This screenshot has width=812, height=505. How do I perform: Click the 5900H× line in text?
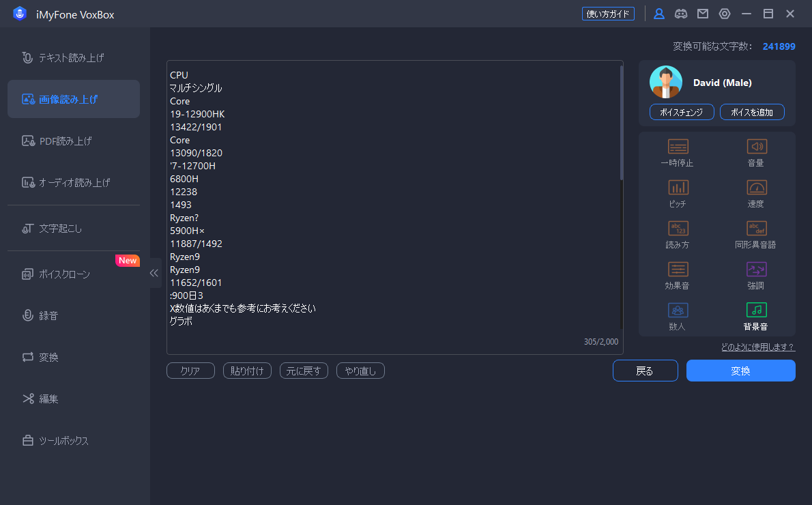coord(187,231)
